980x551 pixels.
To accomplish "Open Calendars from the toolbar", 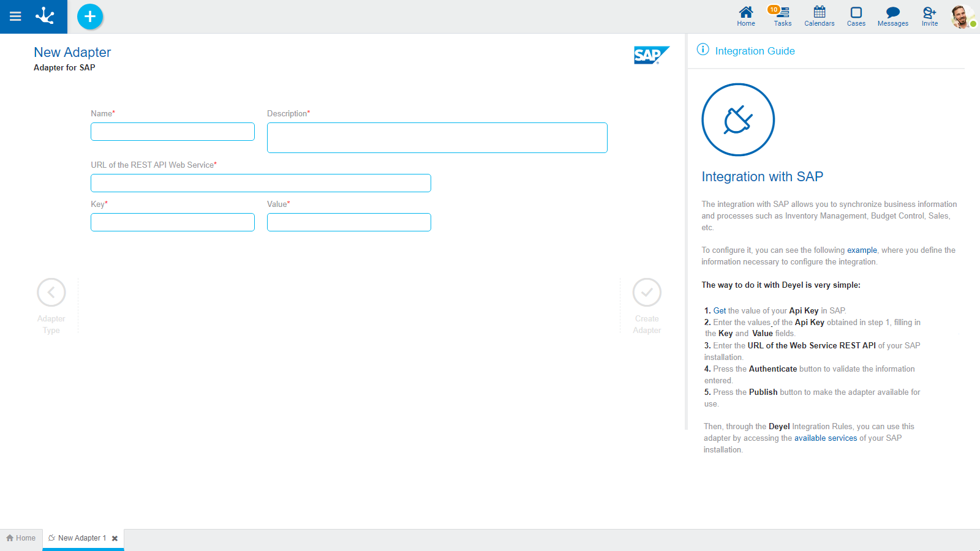I will (x=819, y=17).
